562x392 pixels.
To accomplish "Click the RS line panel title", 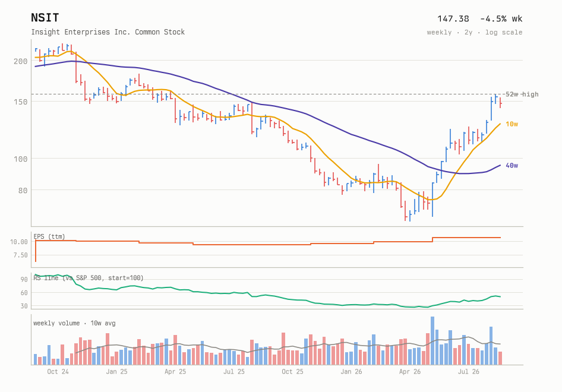I will (89, 278).
